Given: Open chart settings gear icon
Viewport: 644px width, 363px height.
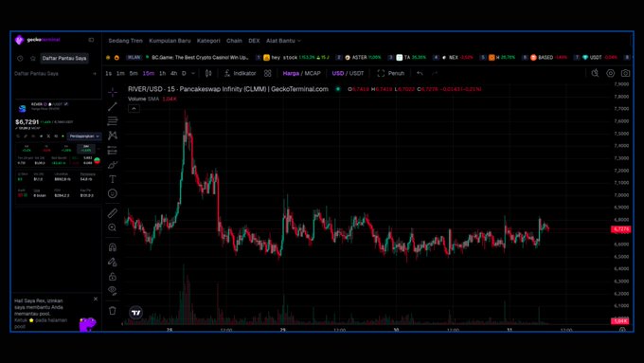Looking at the screenshot, I should click(x=610, y=73).
